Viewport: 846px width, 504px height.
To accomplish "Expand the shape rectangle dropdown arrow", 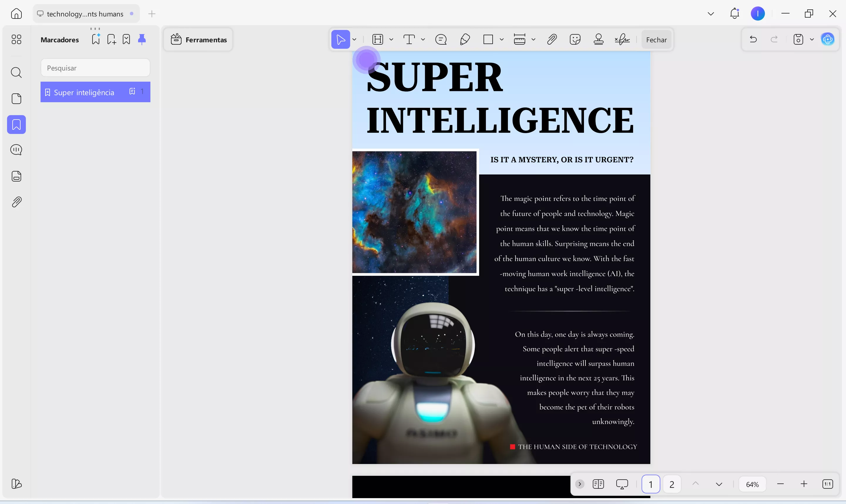I will [x=502, y=40].
